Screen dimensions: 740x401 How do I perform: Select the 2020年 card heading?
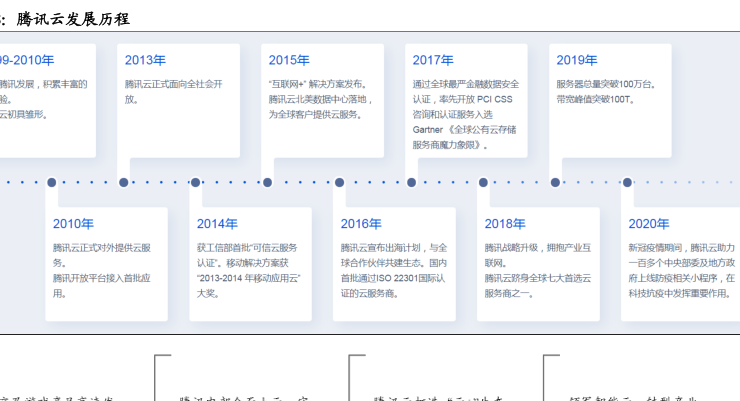point(649,224)
